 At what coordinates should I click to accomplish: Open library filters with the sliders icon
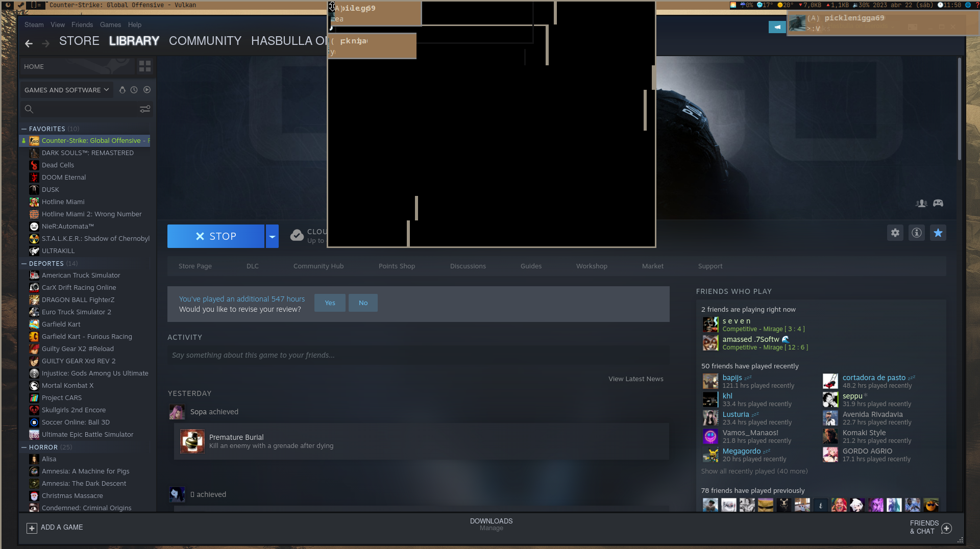[145, 109]
